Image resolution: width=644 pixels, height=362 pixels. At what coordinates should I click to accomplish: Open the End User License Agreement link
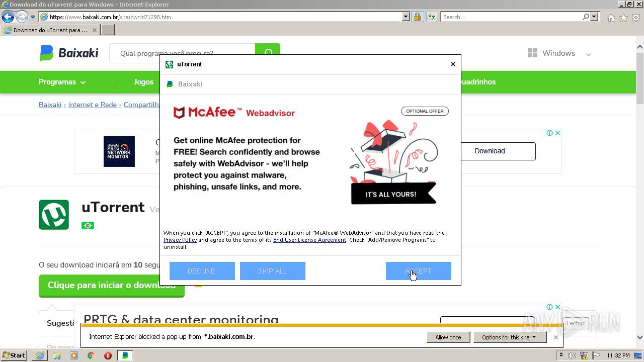pos(309,240)
